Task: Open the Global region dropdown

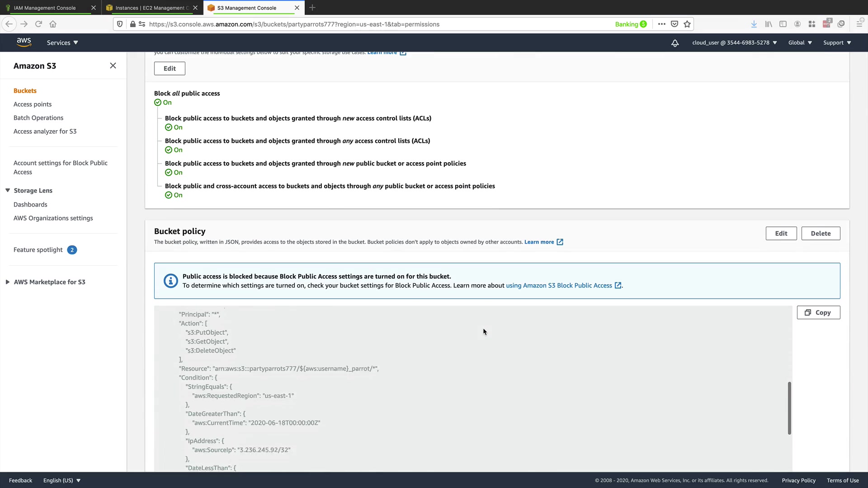Action: 800,43
